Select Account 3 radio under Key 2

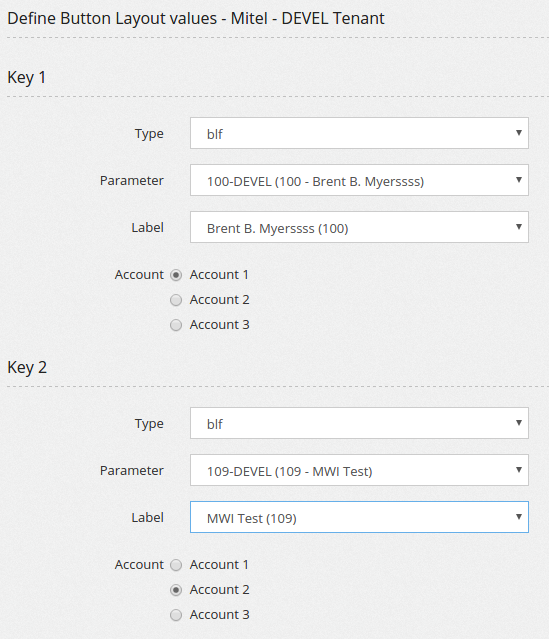(176, 615)
